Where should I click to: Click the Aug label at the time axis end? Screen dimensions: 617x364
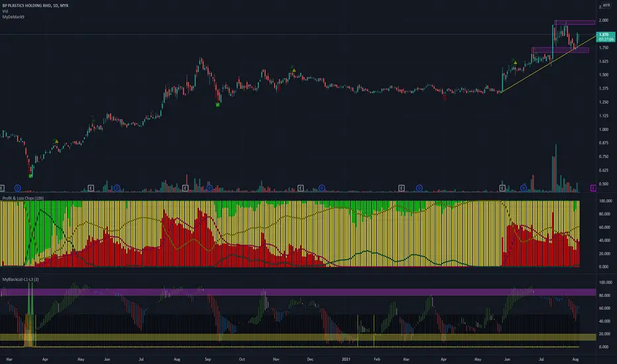(x=575, y=359)
